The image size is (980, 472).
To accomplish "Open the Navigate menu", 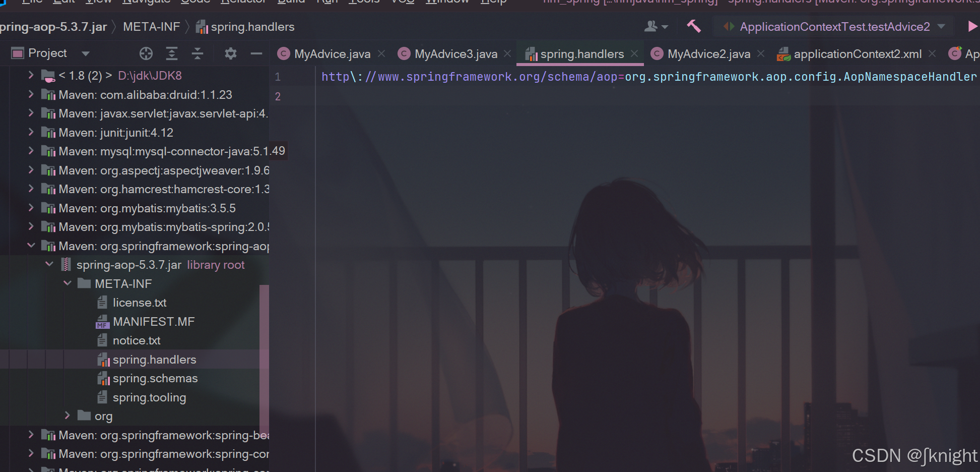I will [x=146, y=3].
